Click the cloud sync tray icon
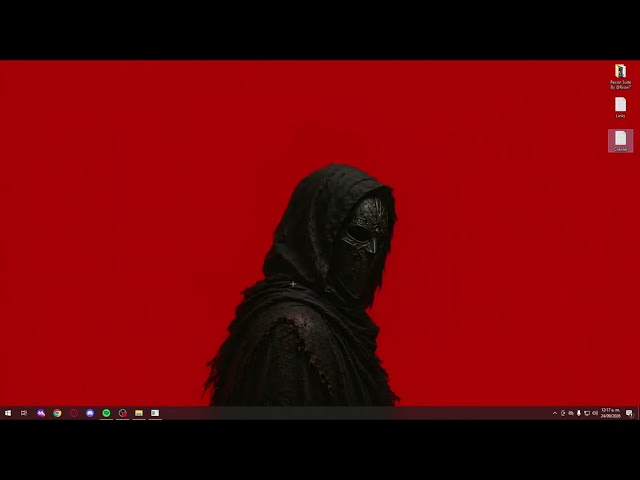 click(571, 413)
